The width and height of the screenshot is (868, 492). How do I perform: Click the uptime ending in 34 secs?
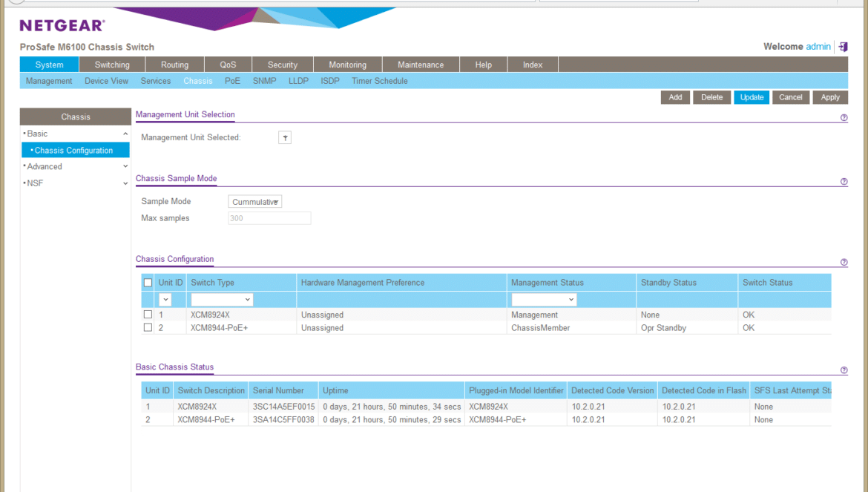coord(392,407)
